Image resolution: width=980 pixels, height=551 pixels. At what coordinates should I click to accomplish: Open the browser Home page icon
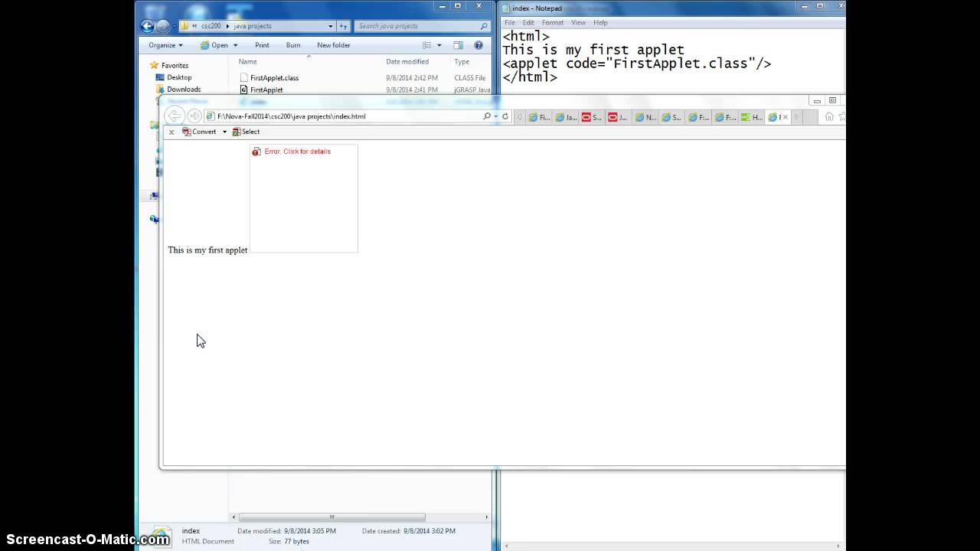(x=829, y=116)
